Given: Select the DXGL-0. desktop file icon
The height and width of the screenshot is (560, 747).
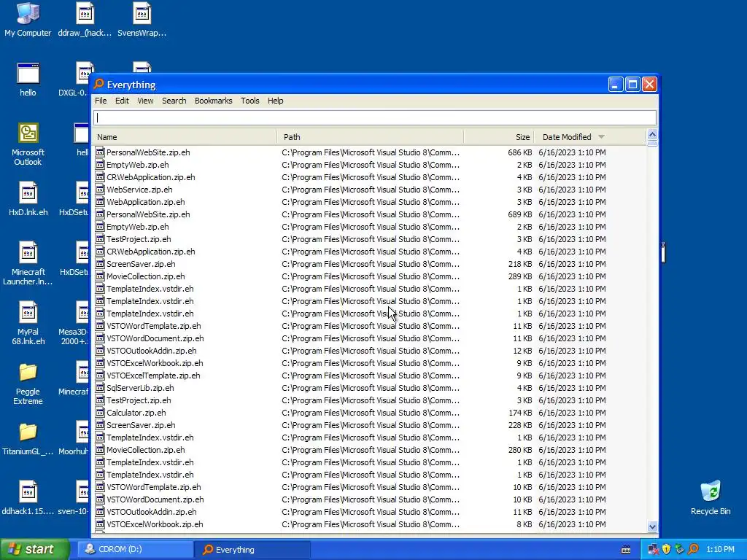Looking at the screenshot, I should pyautogui.click(x=75, y=79).
